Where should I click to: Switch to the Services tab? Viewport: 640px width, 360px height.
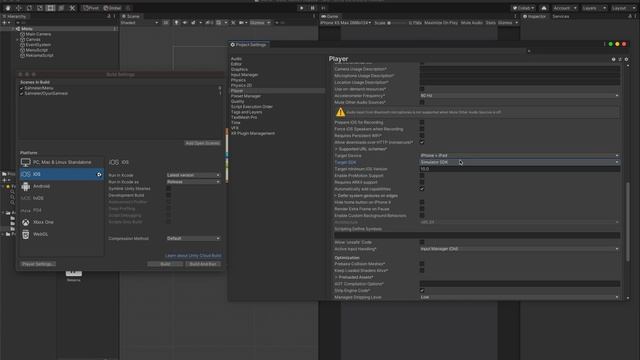click(561, 16)
